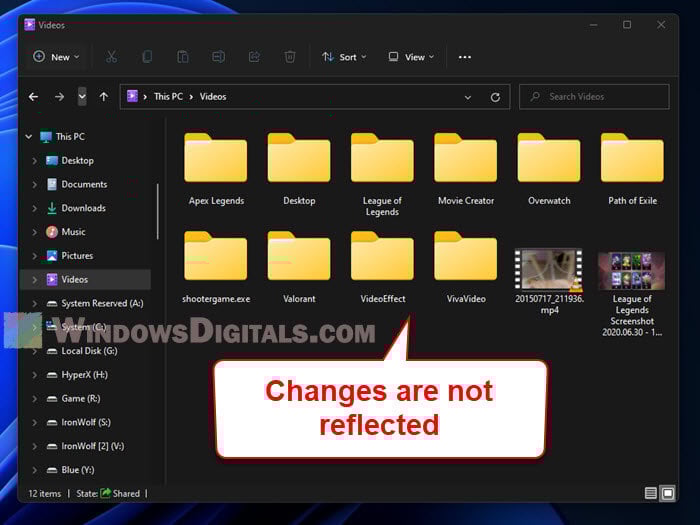Open Game (R:) drive
This screenshot has width=700, height=525.
73,398
